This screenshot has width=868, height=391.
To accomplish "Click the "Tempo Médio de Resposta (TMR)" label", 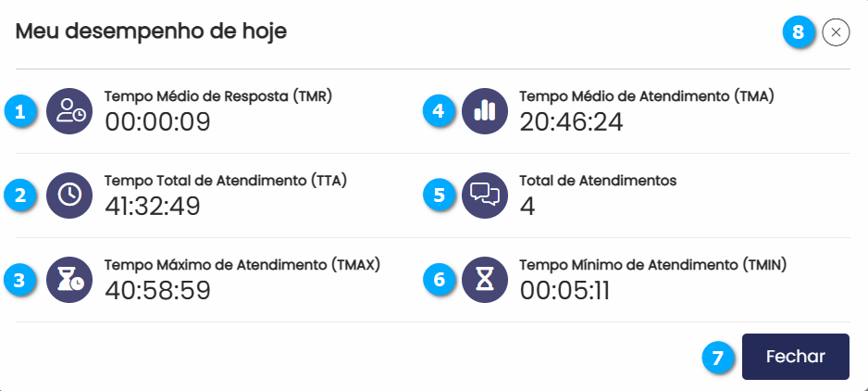I will coord(218,95).
